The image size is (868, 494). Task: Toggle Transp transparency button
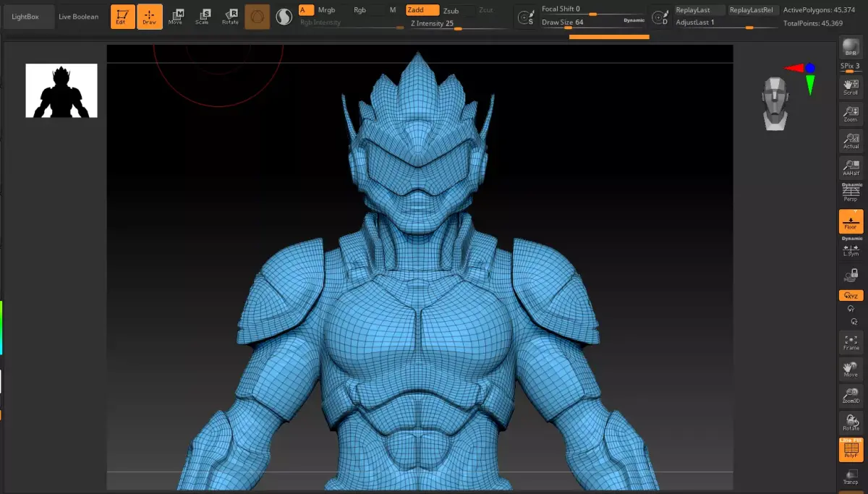coord(851,477)
